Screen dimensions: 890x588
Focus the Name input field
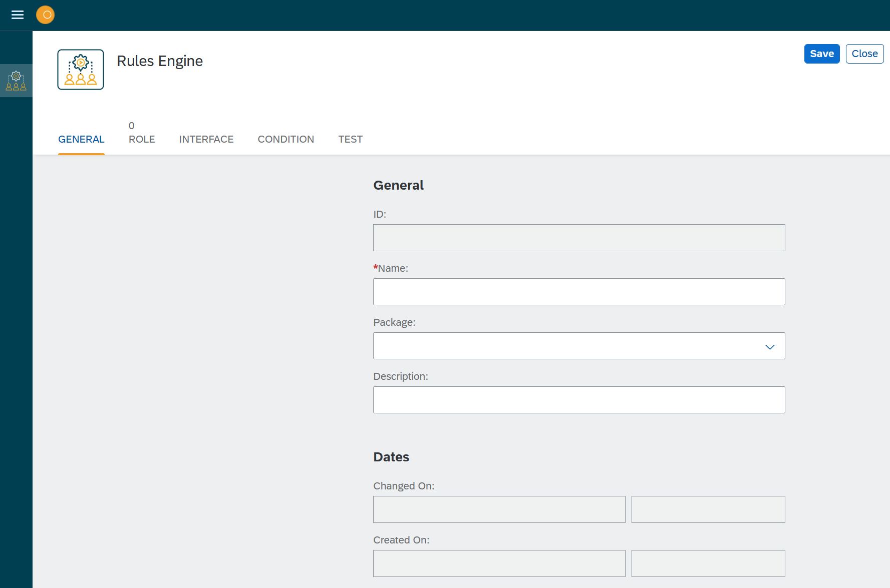pos(579,292)
